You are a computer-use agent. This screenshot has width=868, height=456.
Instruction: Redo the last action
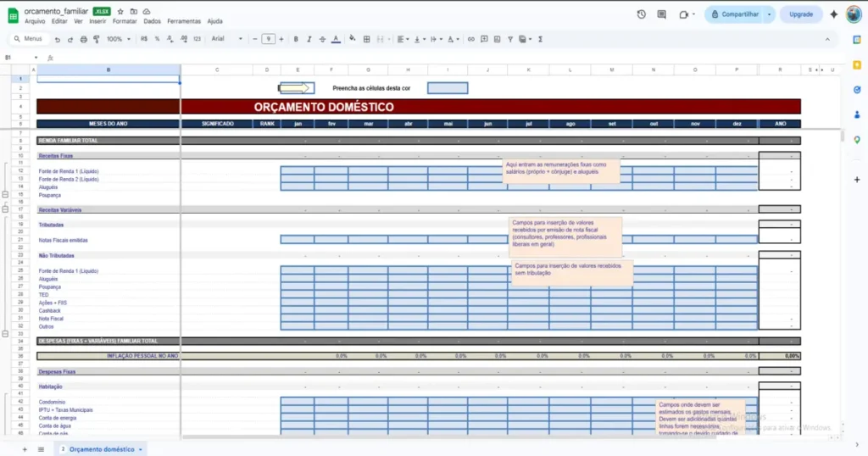coord(70,39)
